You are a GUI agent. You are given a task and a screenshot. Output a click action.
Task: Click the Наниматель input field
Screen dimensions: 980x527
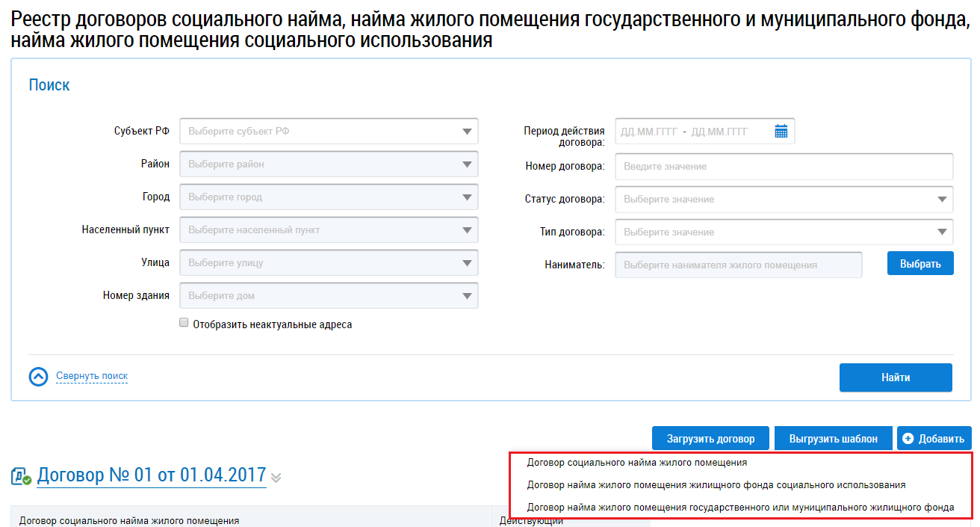coord(739,265)
